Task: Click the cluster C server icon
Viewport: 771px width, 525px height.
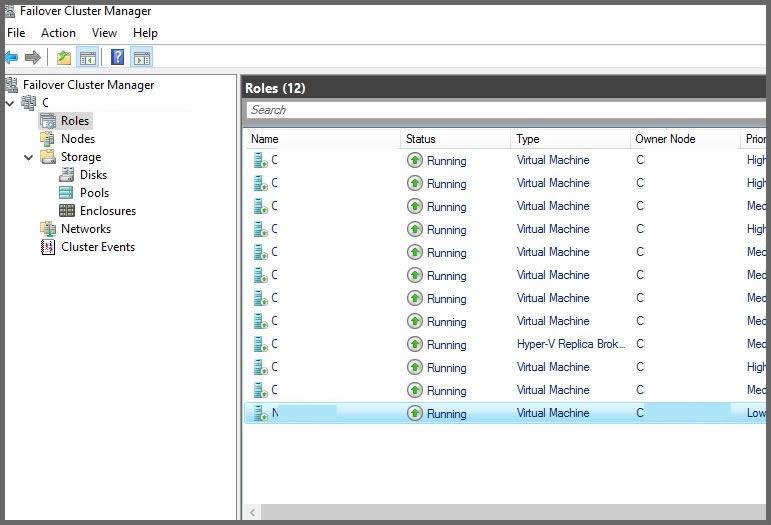Action: click(x=29, y=103)
